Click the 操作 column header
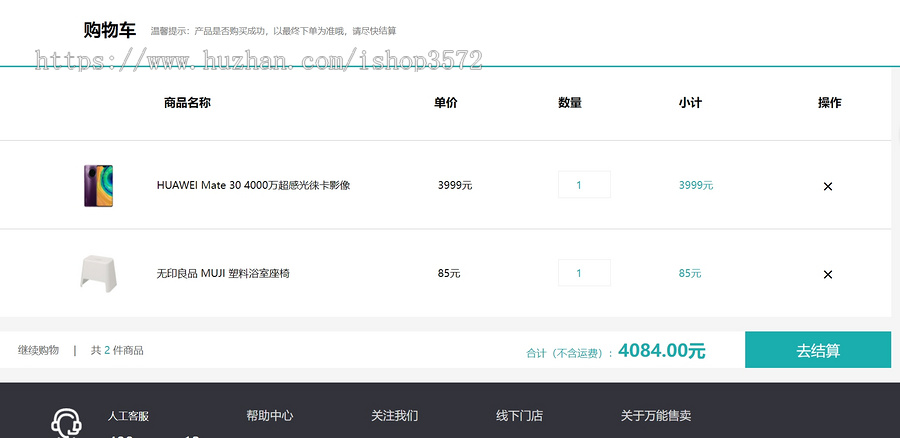Viewport: 900px width, 438px height. coord(829,103)
